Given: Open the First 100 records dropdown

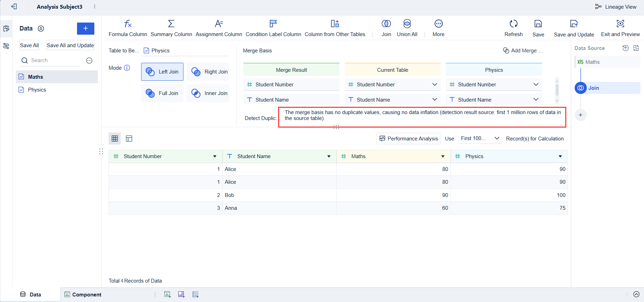Looking at the screenshot, I should click(480, 138).
